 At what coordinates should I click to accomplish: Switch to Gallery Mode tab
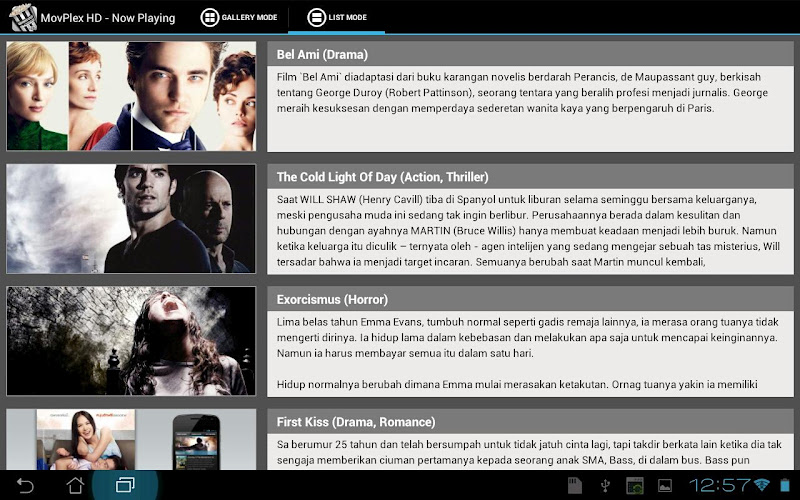pyautogui.click(x=239, y=17)
